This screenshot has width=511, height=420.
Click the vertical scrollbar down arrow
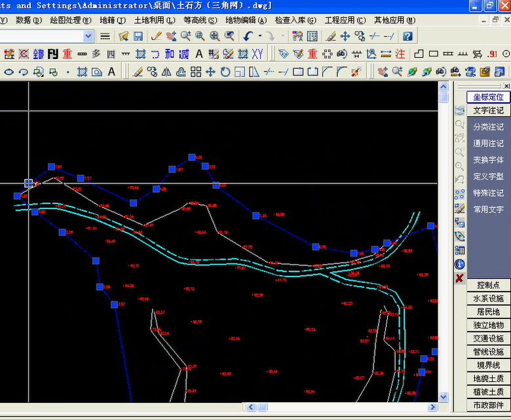[x=444, y=397]
